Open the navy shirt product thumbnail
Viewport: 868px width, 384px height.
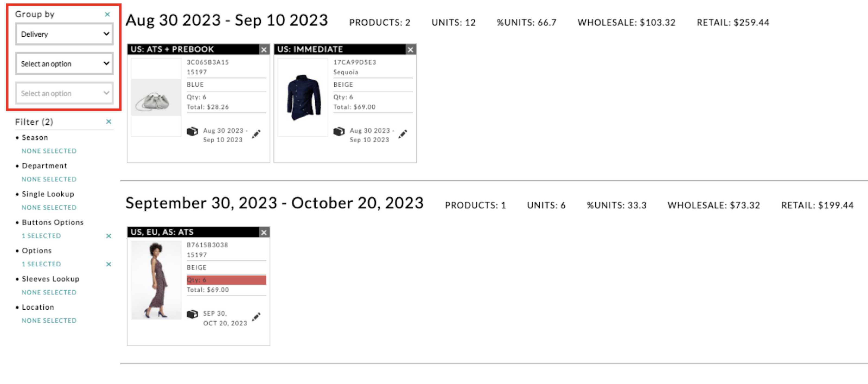[303, 97]
